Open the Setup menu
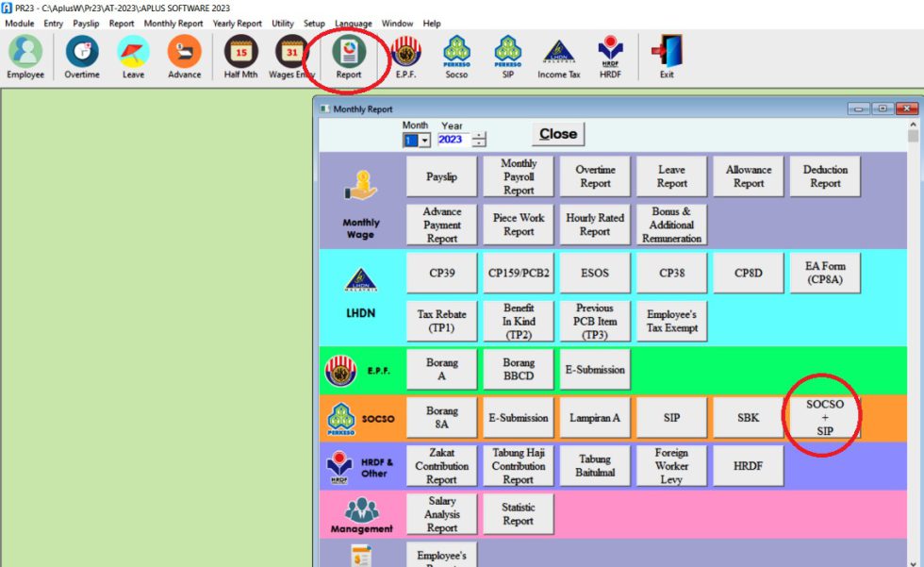 [x=314, y=23]
